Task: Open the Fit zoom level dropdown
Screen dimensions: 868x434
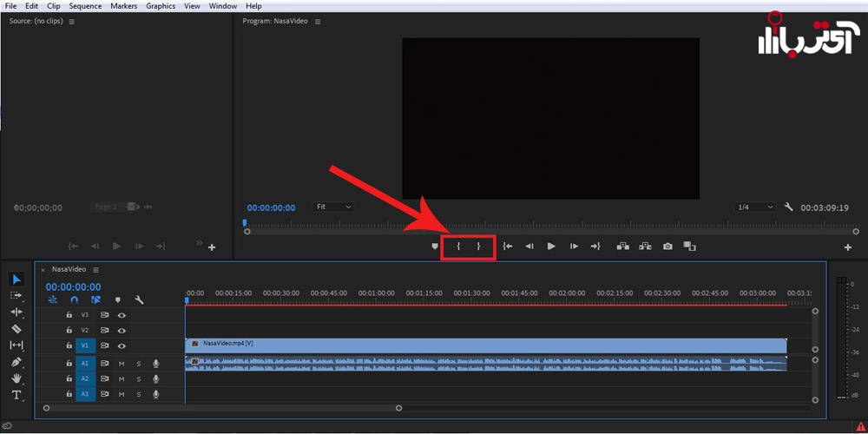Action: (x=333, y=207)
